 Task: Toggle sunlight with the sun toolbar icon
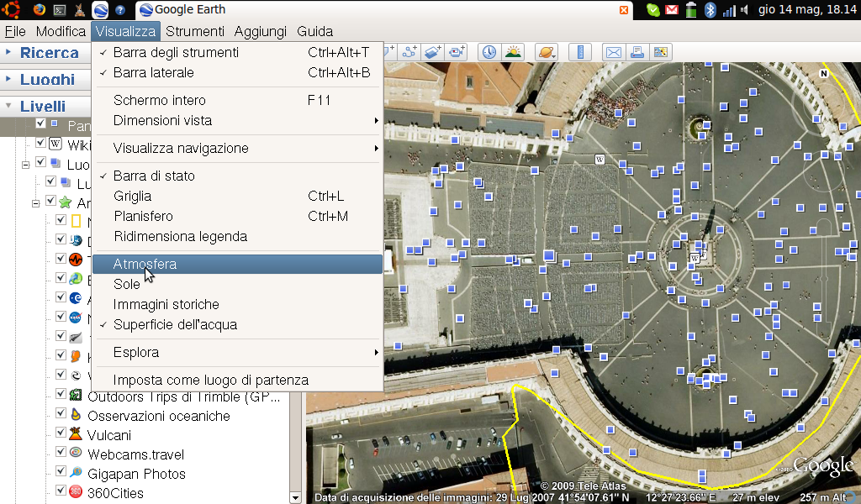pyautogui.click(x=514, y=52)
